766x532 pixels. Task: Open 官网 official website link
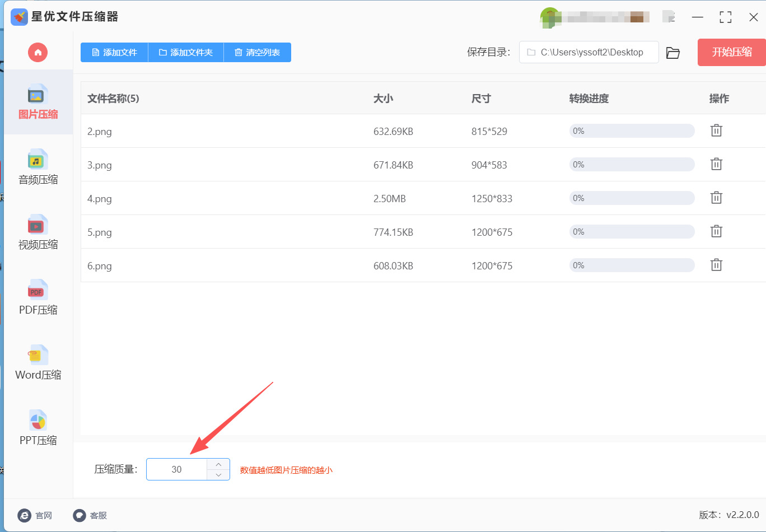tap(35, 515)
